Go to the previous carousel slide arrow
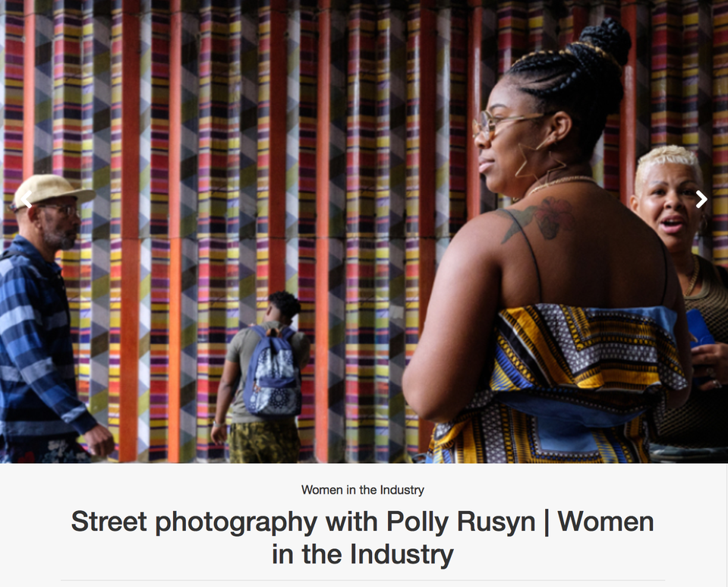 [26, 199]
